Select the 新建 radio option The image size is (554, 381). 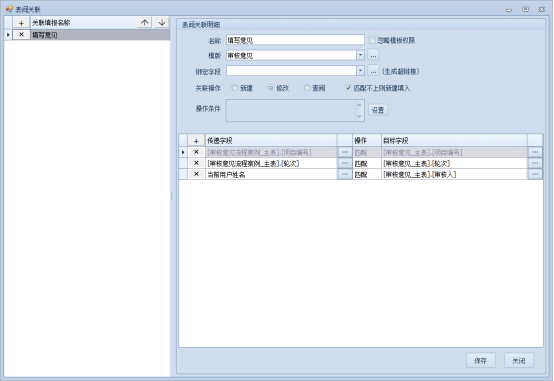pos(235,88)
